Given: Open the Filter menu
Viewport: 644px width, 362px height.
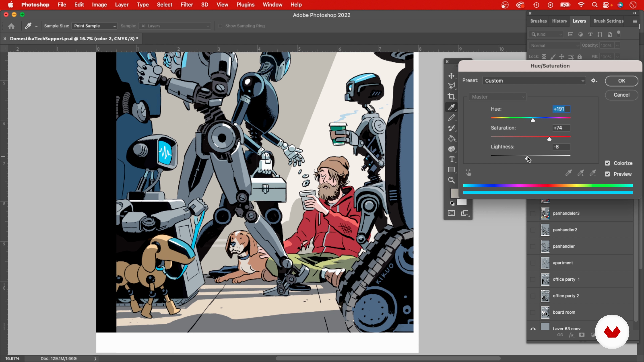Looking at the screenshot, I should point(187,5).
